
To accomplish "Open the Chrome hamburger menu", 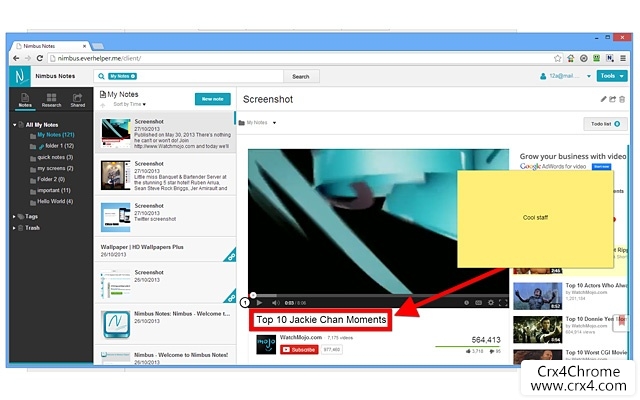I will click(x=623, y=58).
